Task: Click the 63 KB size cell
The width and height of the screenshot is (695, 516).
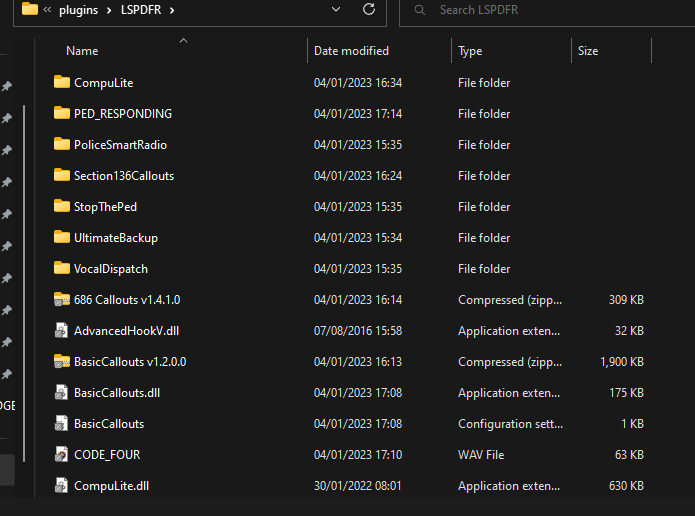Action: pos(629,455)
